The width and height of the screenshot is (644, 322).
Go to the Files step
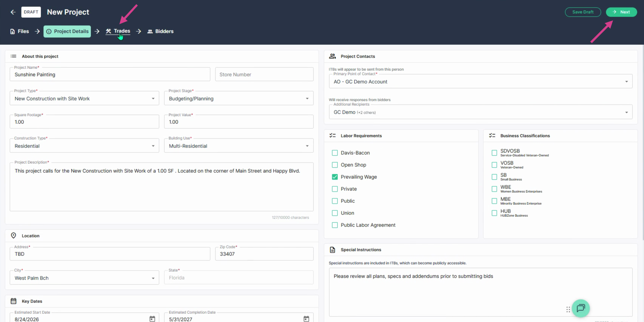click(x=20, y=32)
